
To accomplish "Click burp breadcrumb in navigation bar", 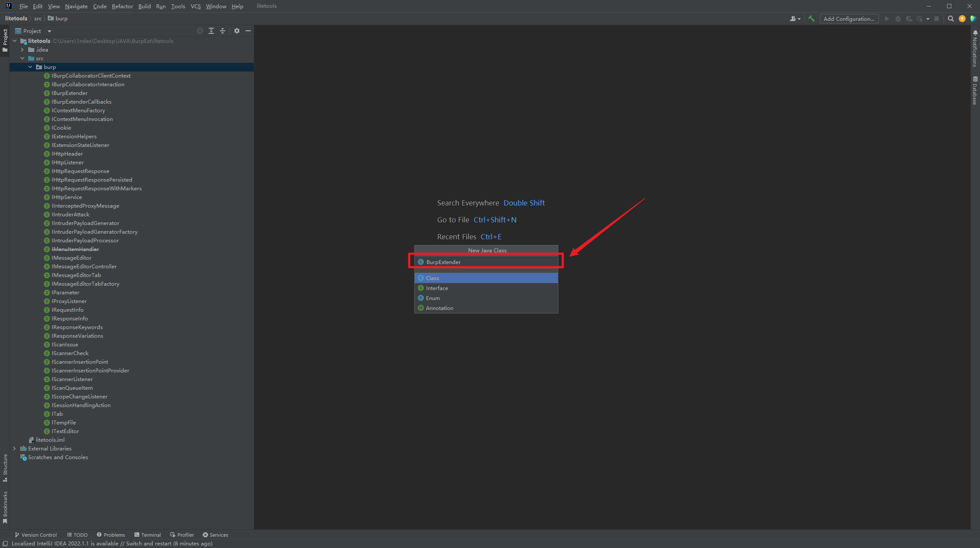I will tap(58, 18).
